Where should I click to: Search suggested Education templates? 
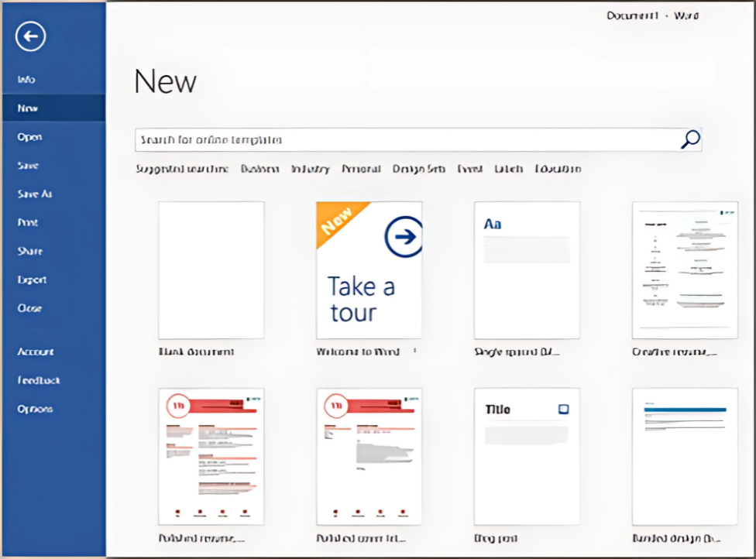558,169
